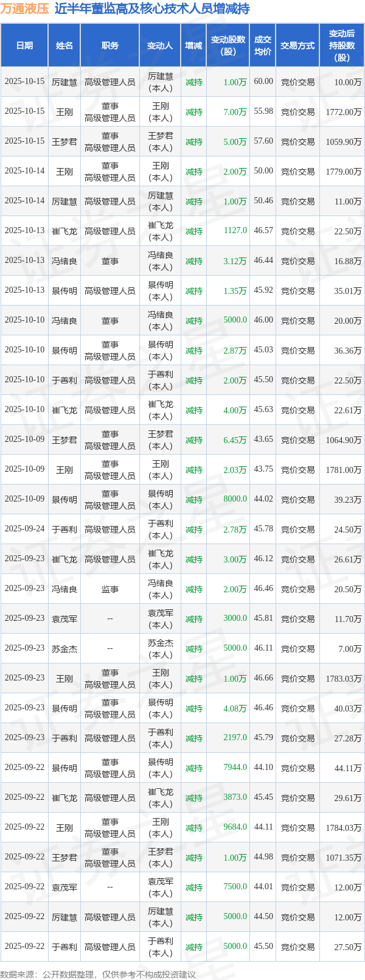The width and height of the screenshot is (365, 980).
Task: Click the 9684.0 changed shares value
Action: [x=235, y=827]
